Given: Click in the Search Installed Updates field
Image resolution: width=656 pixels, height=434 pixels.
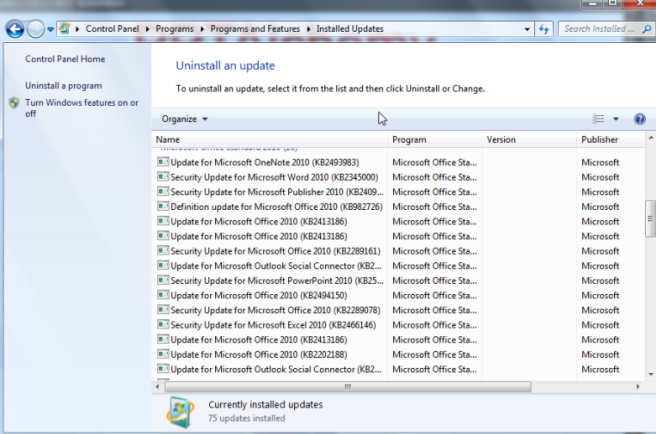Looking at the screenshot, I should 600,29.
